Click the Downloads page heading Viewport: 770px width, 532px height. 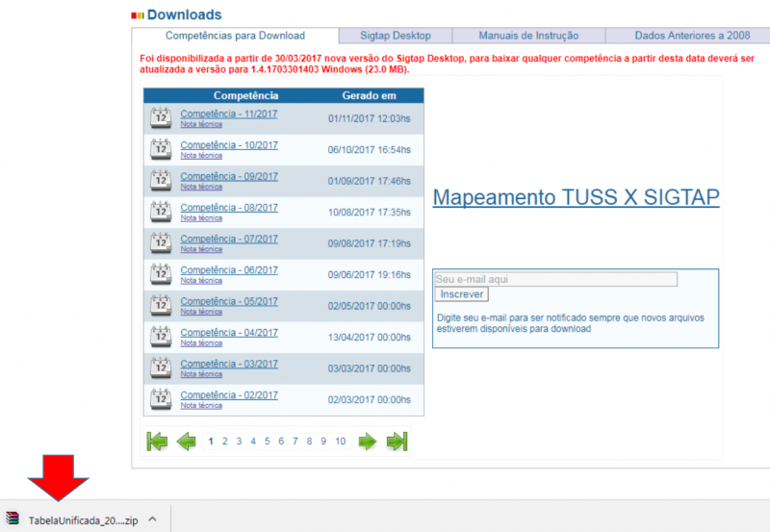pos(184,14)
